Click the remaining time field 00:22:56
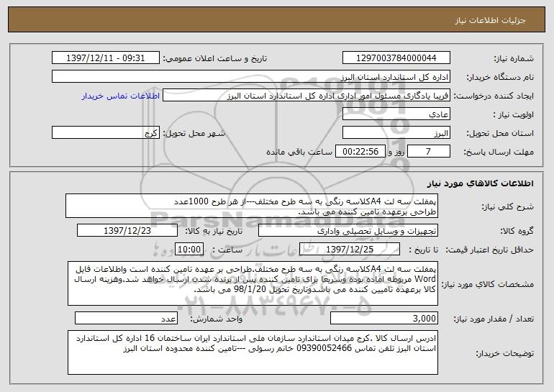The height and width of the screenshot is (392, 554). (360, 151)
